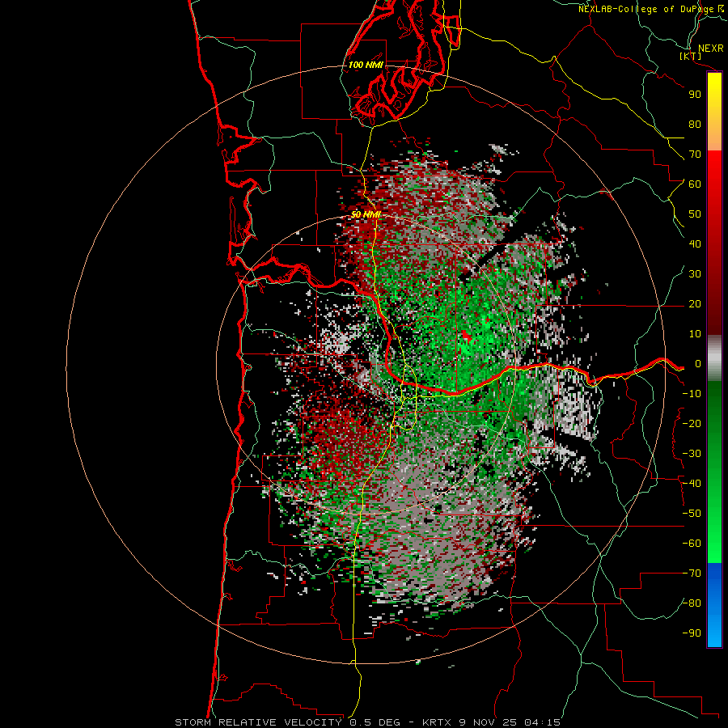This screenshot has height=728, width=728.
Task: Click the blue segment of the color bar
Action: point(714,605)
